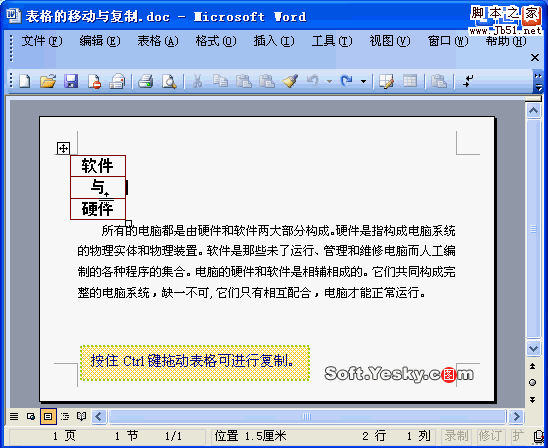Open a file with the folder icon

[x=48, y=81]
